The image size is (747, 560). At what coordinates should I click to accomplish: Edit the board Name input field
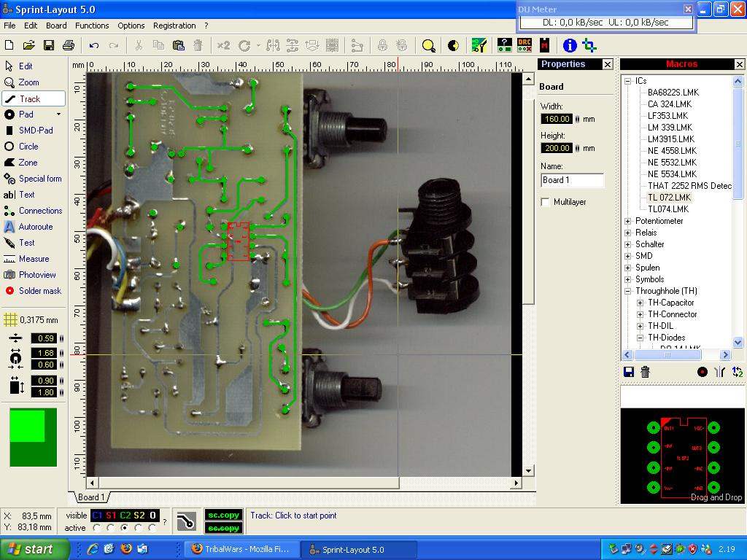[572, 180]
